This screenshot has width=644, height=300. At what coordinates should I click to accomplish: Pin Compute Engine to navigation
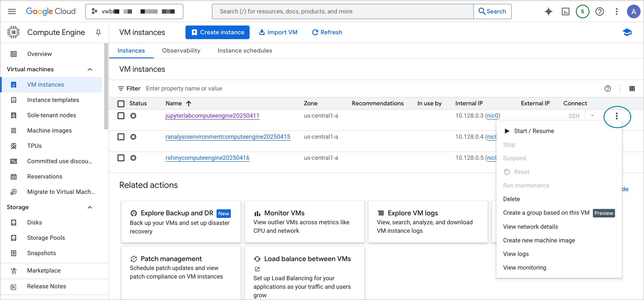[98, 32]
